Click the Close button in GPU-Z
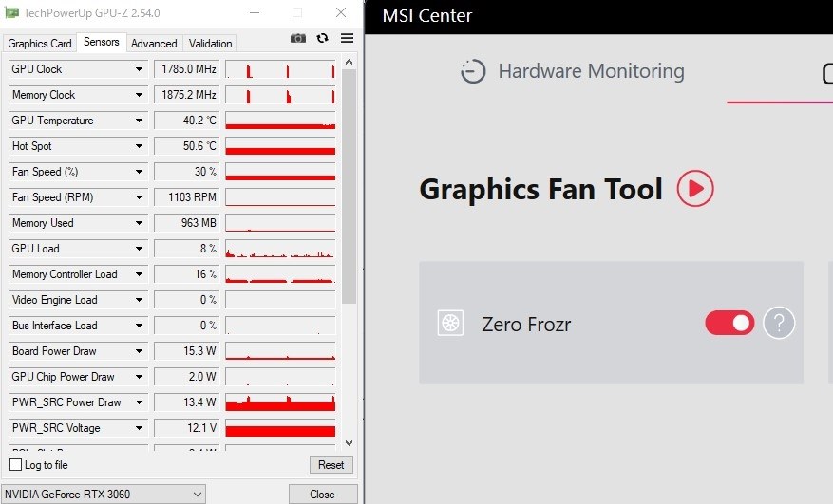Screen dimensions: 833x504 [323, 494]
